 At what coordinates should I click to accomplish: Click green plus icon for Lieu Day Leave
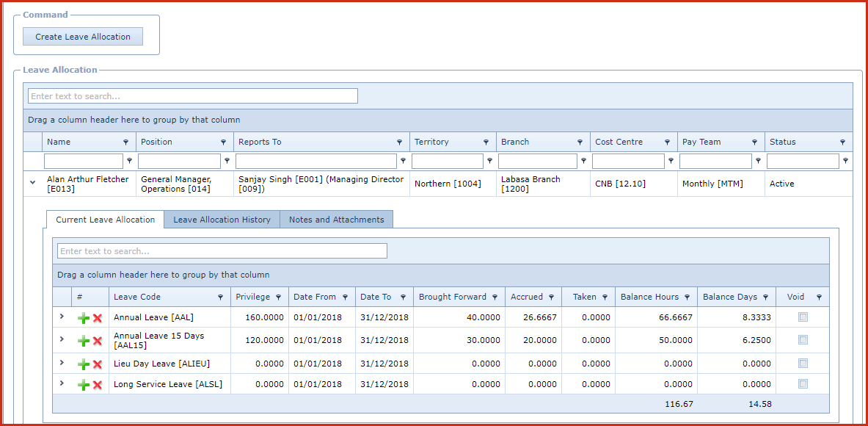(84, 364)
